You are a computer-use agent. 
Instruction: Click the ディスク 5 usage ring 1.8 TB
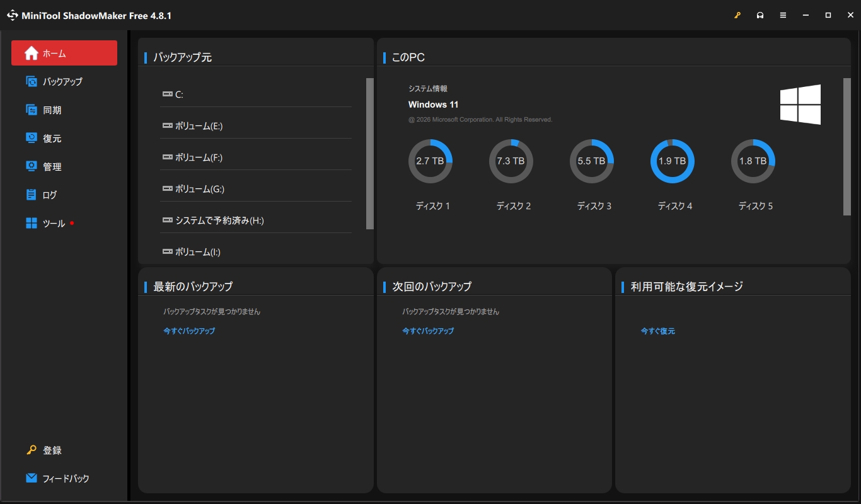(753, 161)
